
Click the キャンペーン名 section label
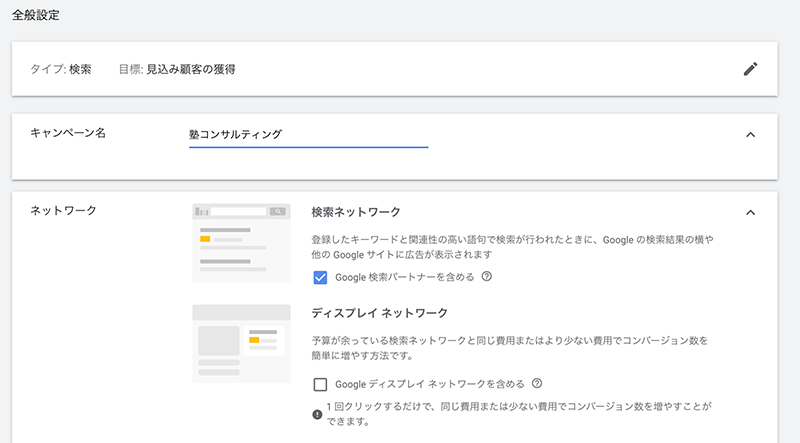[x=68, y=133]
